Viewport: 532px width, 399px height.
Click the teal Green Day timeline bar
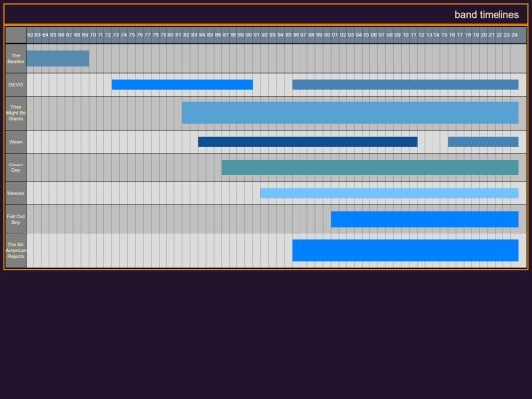369,167
